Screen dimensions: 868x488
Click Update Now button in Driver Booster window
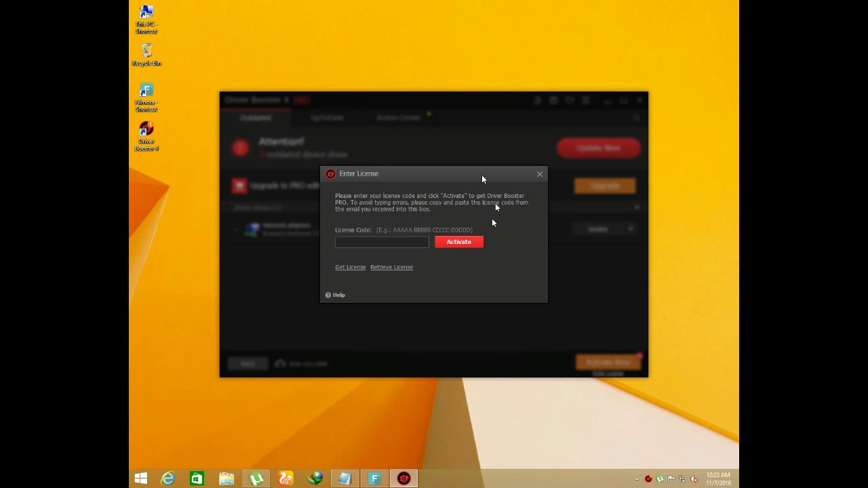599,148
